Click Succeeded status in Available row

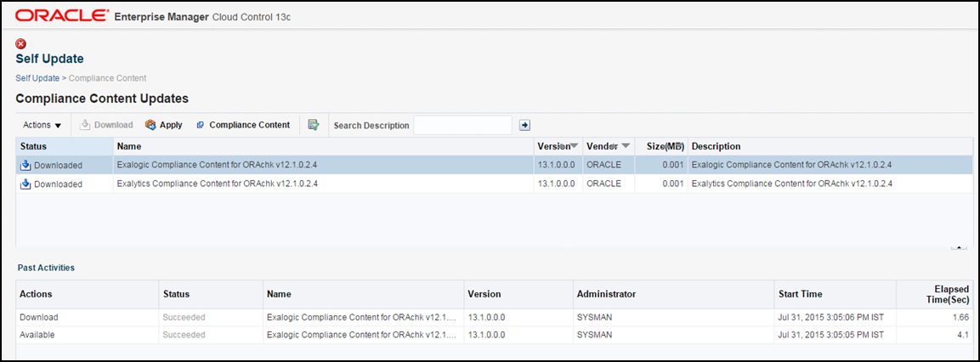[184, 335]
